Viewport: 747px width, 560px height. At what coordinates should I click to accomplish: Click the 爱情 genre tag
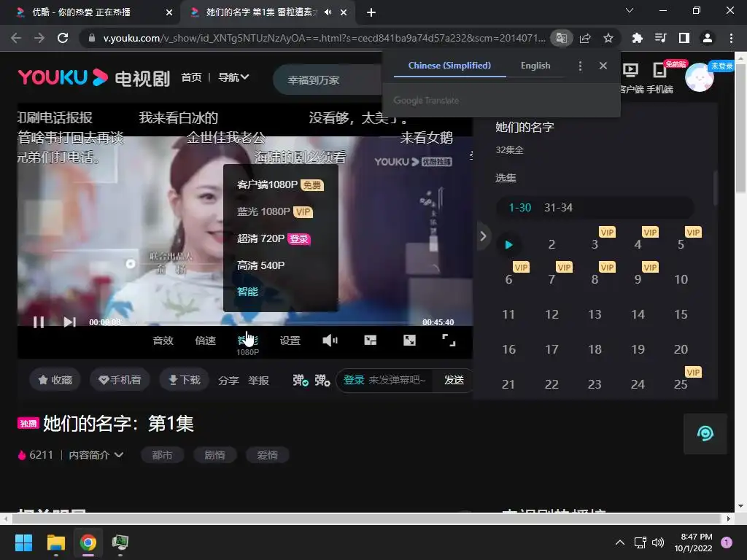pos(267,455)
